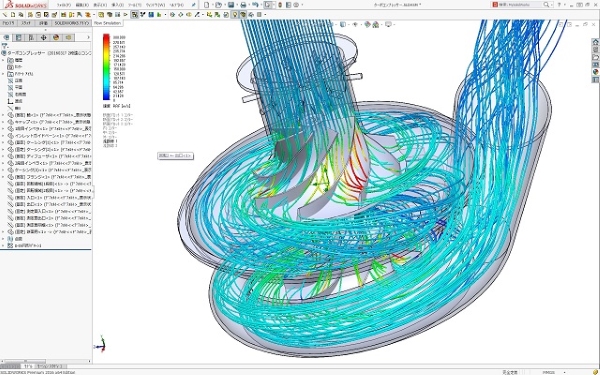This screenshot has width=600, height=375.
Task: Open the 編集(E) menu
Action: tap(82, 5)
